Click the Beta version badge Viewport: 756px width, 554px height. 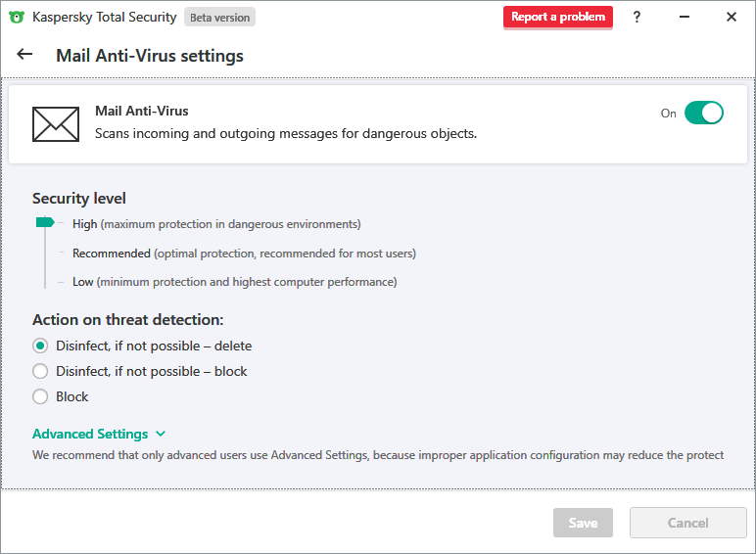[x=220, y=18]
